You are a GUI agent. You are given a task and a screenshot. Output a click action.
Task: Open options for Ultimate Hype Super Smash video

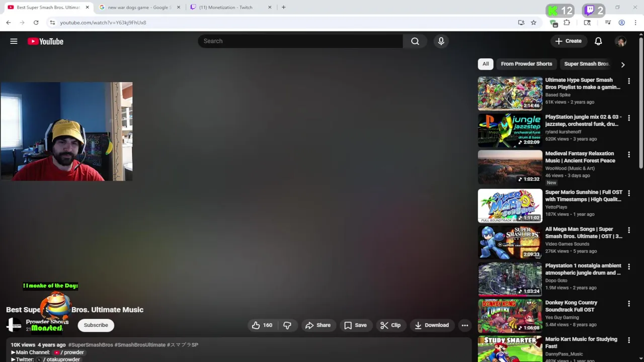pyautogui.click(x=629, y=81)
